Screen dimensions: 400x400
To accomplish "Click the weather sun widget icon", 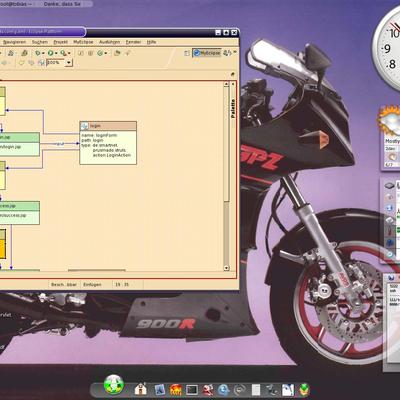I will pyautogui.click(x=389, y=120).
